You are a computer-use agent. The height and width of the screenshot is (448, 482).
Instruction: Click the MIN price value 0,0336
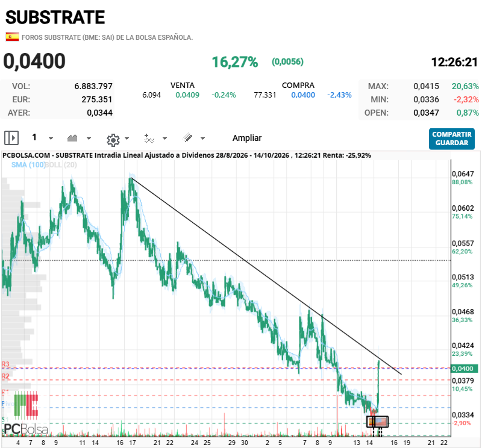pyautogui.click(x=426, y=99)
